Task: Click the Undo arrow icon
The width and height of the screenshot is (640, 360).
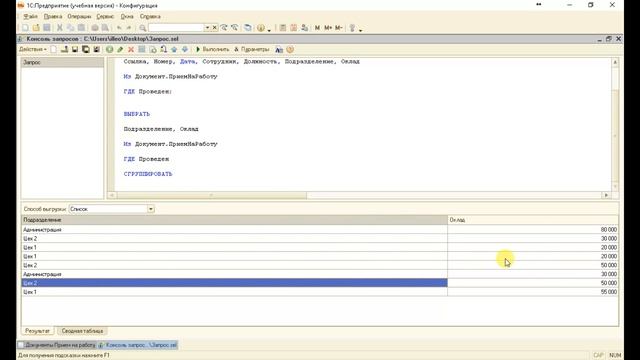Action: click(x=119, y=28)
